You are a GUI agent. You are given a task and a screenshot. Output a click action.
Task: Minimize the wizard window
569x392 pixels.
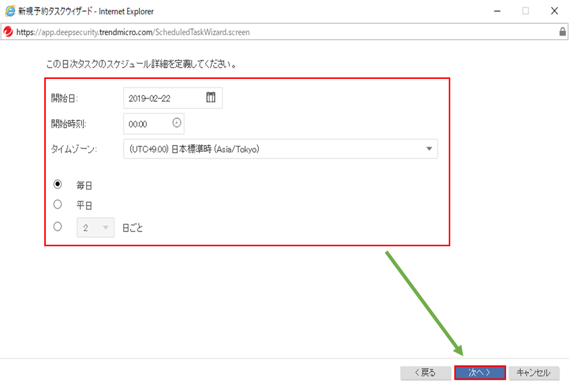(497, 11)
